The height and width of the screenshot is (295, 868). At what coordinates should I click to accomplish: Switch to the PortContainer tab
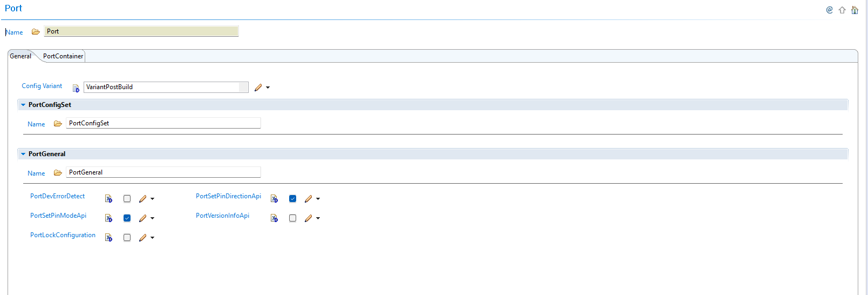pyautogui.click(x=63, y=56)
